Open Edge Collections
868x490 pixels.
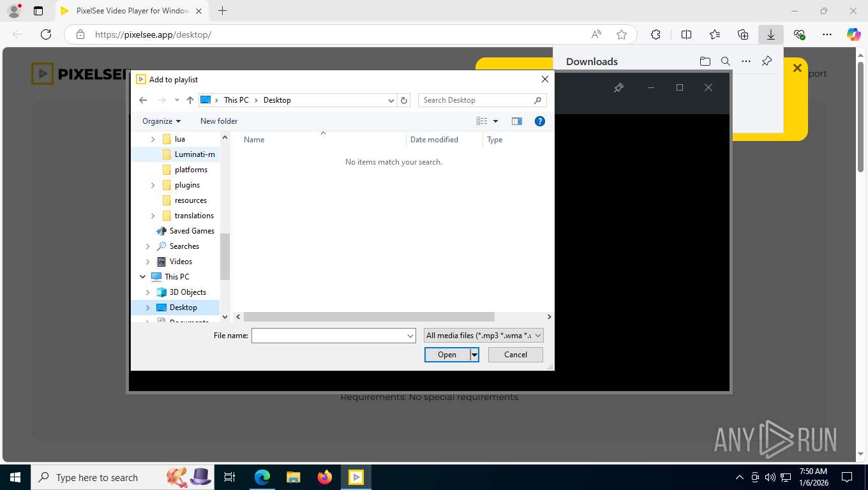[x=743, y=34]
